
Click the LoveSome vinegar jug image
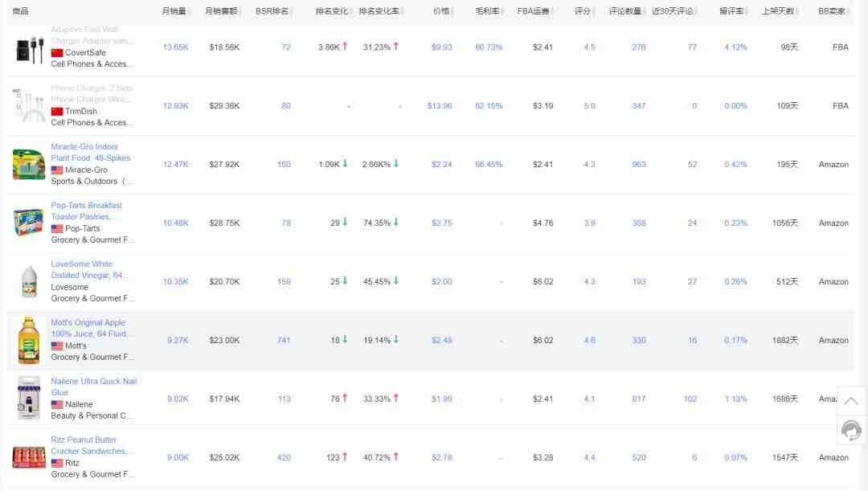coord(28,281)
